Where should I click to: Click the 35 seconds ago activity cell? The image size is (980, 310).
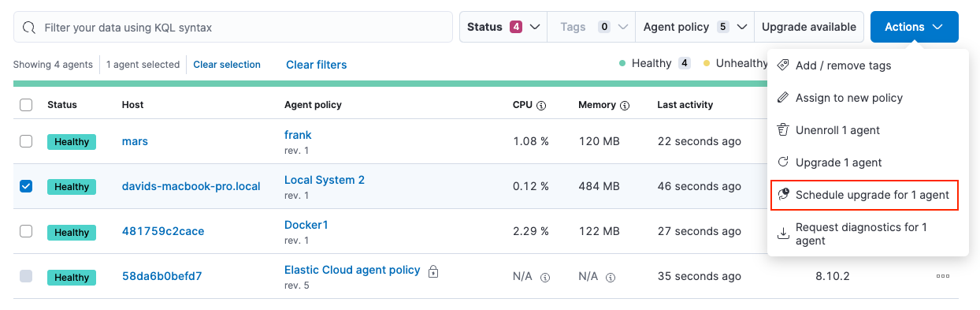pyautogui.click(x=700, y=277)
